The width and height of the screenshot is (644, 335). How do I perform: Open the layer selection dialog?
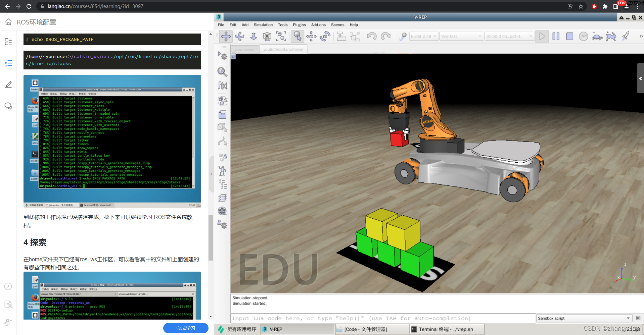pos(223,198)
